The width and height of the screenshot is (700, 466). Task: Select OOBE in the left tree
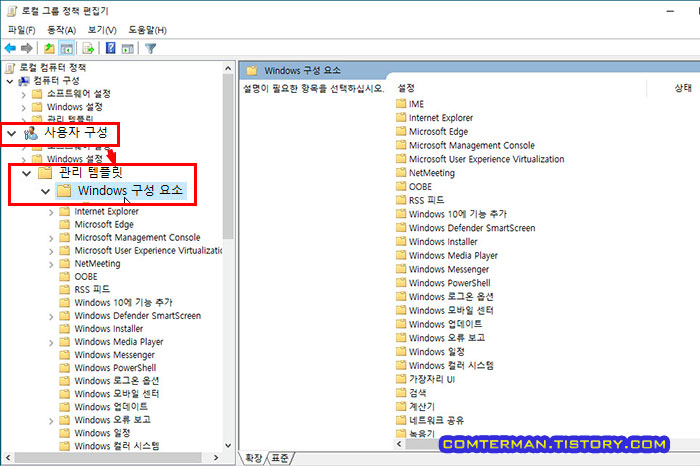tap(86, 277)
